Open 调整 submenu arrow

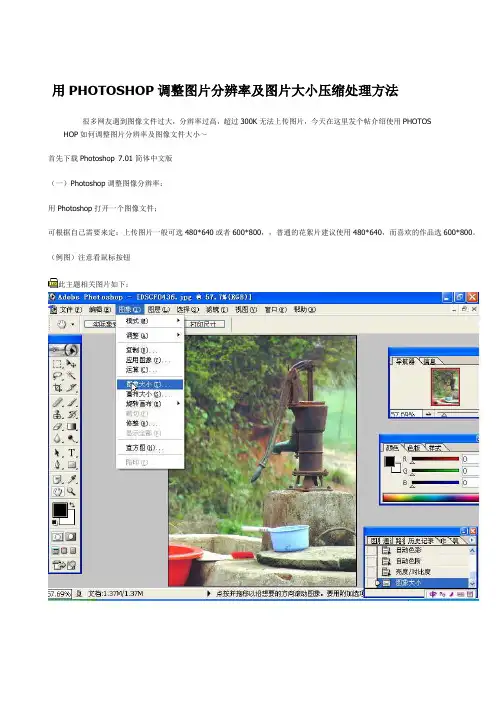pos(178,335)
